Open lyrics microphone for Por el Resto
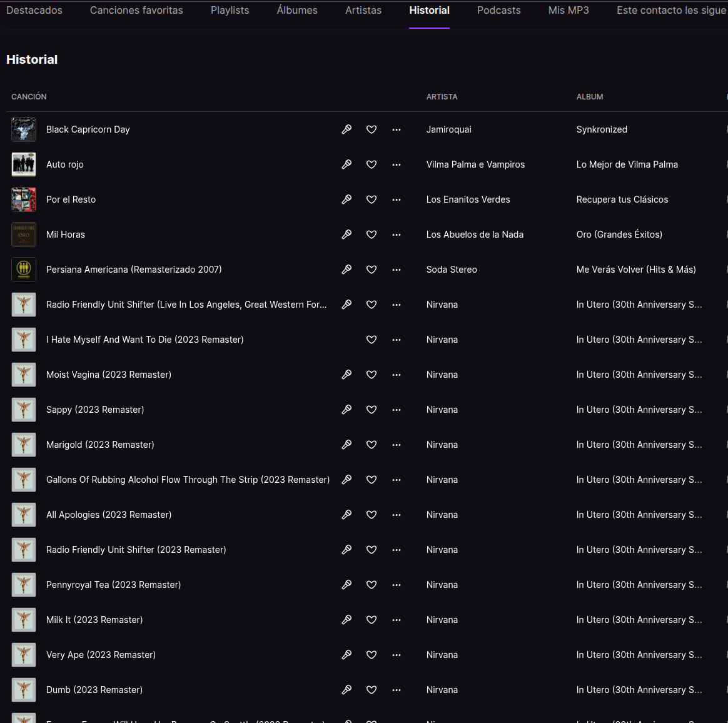This screenshot has width=728, height=723. [x=346, y=200]
